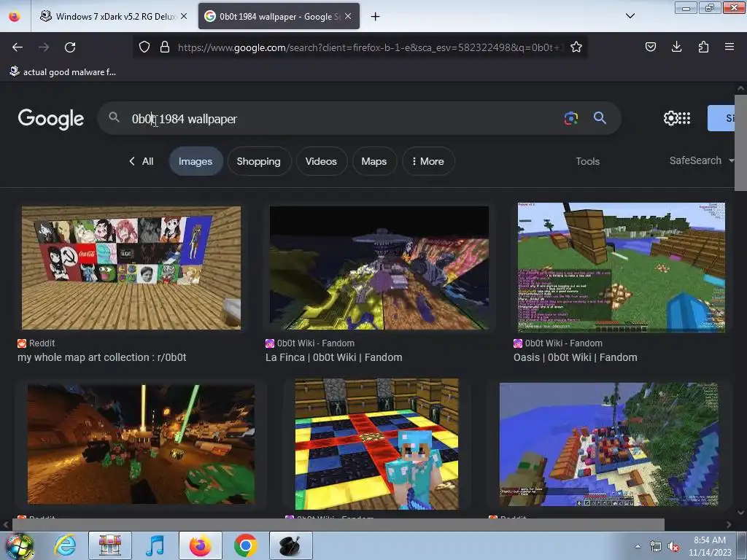Click the horizontal page scrollbar
Viewport: 747px width, 560px height.
338,524
